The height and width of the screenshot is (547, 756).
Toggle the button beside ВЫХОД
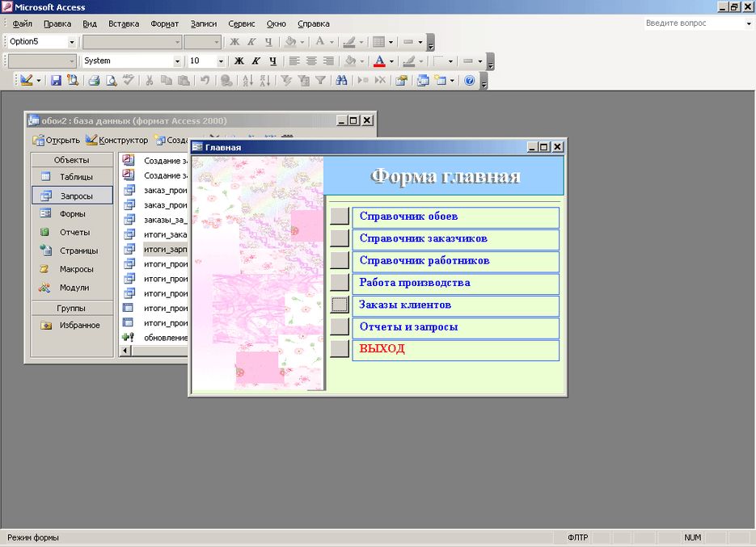tap(340, 349)
